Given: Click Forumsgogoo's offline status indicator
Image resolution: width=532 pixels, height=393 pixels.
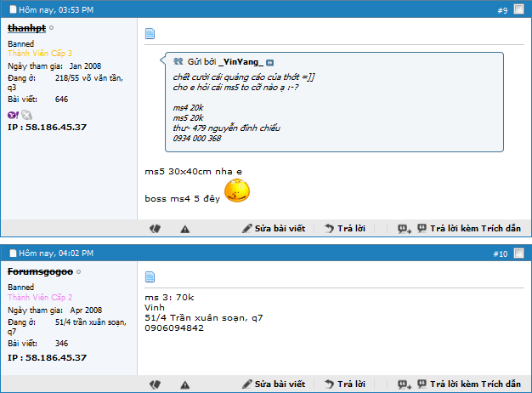Looking at the screenshot, I should click(x=79, y=271).
